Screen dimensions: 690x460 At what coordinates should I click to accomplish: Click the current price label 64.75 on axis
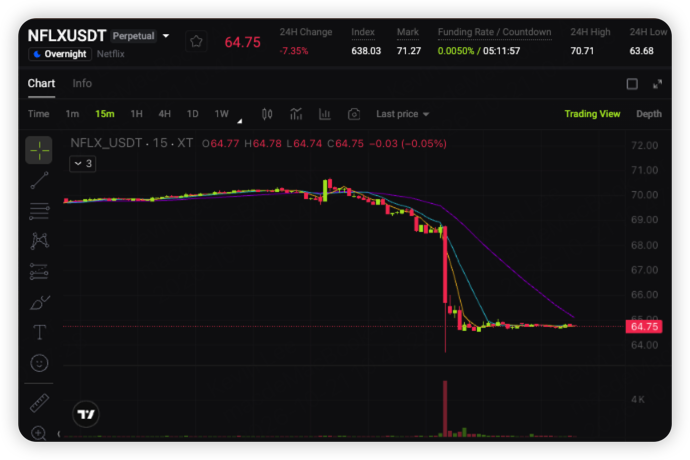644,327
